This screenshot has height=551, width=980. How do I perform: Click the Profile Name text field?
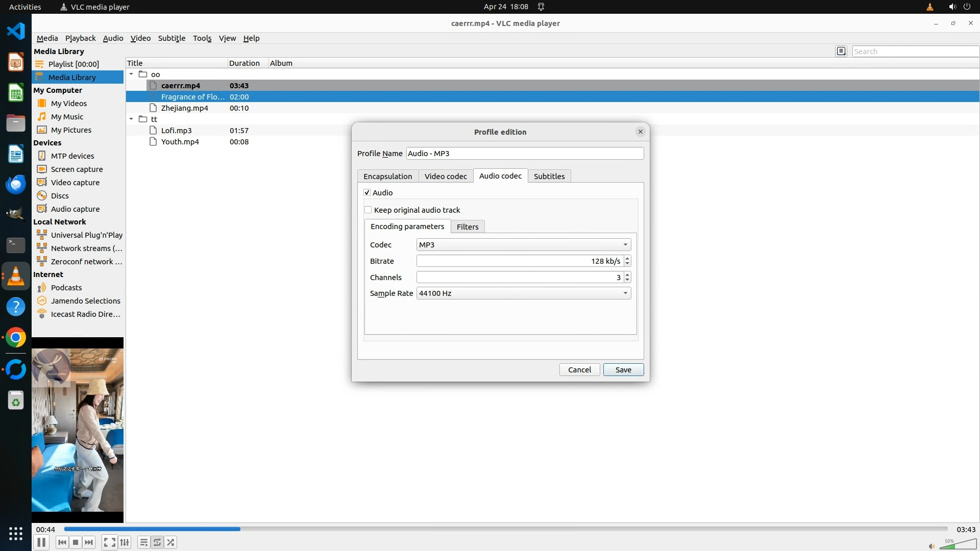[x=524, y=154]
